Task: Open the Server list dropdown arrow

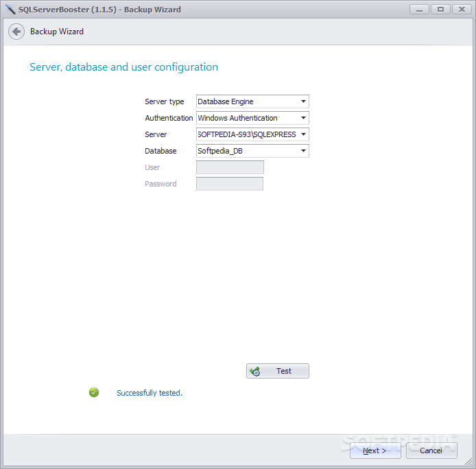Action: (303, 134)
